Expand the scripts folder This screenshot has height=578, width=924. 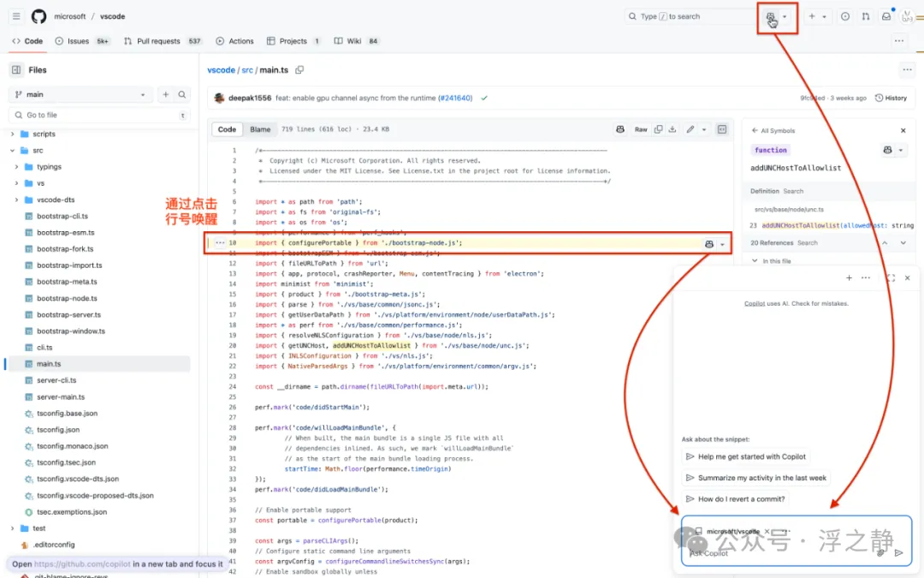click(12, 134)
